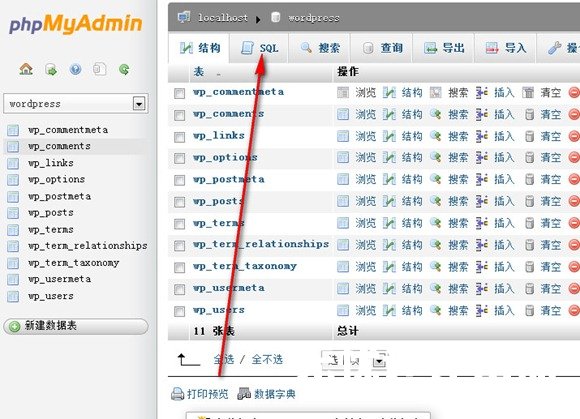
Task: Click the insert icon for wp_usermeta
Action: click(482, 288)
